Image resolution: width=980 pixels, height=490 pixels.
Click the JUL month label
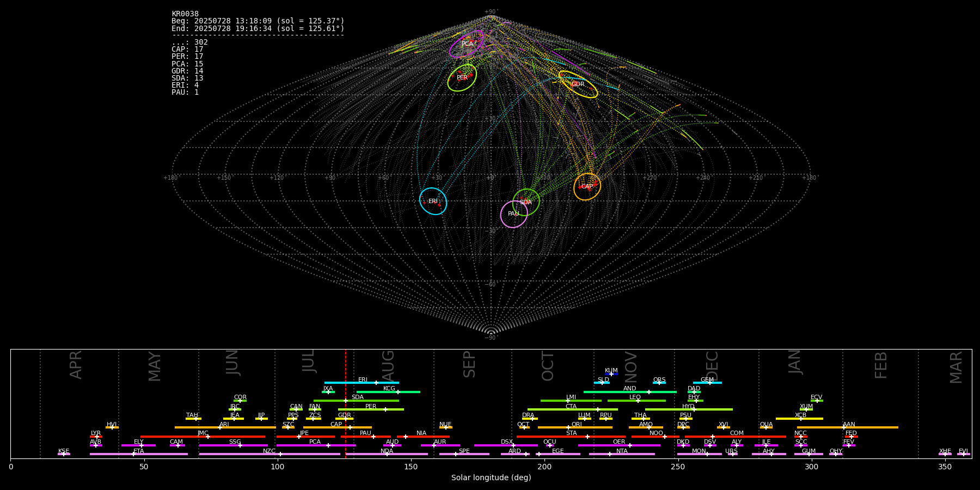coord(308,360)
